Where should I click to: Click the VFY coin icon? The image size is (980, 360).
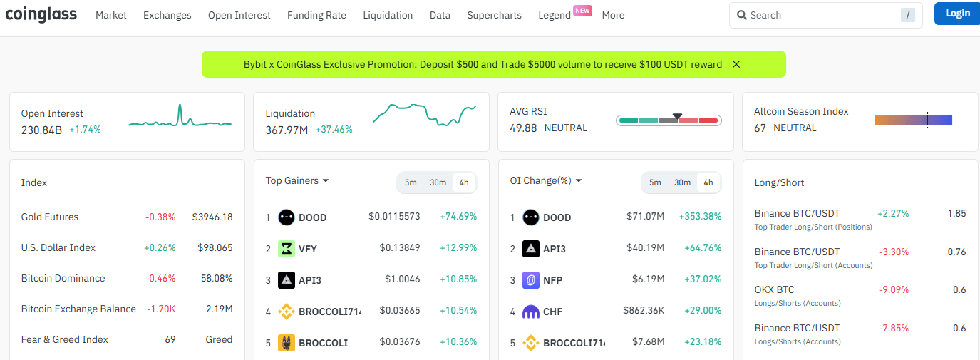point(286,249)
